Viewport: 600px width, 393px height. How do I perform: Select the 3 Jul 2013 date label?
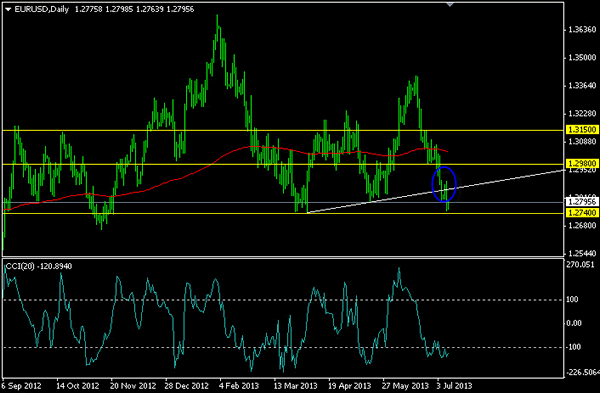455,386
